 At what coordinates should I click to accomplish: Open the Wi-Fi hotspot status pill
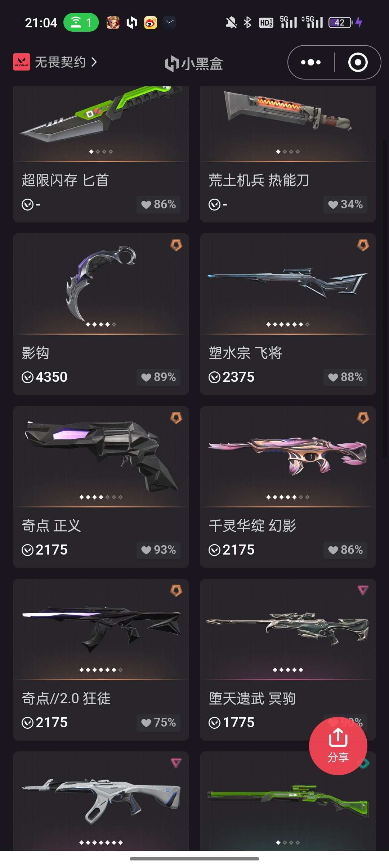tap(81, 22)
